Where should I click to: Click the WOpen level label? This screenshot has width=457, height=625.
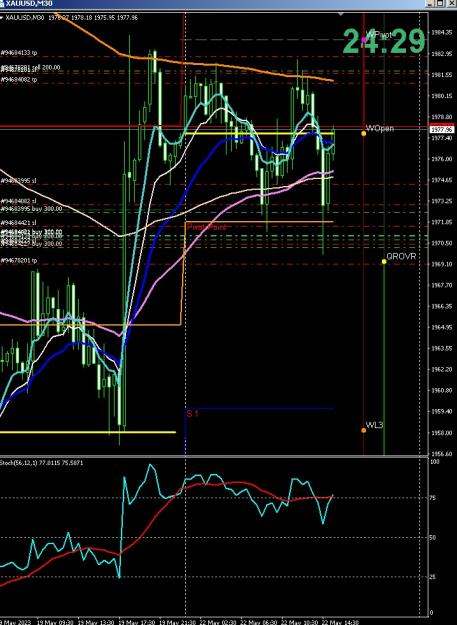coord(380,128)
